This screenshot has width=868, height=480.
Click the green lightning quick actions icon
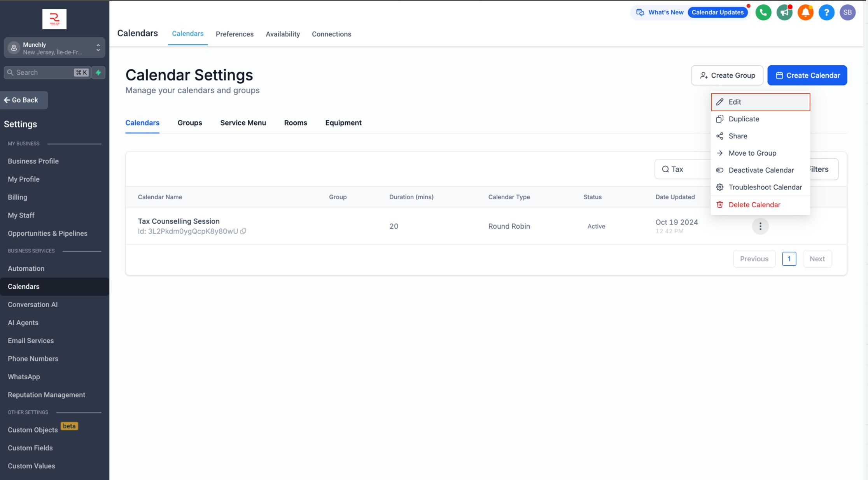tap(98, 72)
